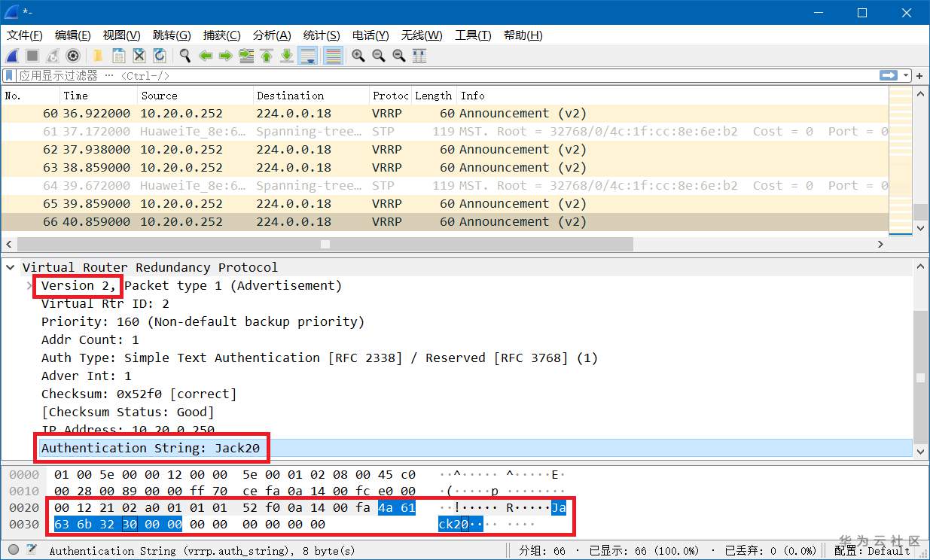Open the 编辑(E) menu
The image size is (930, 560).
pyautogui.click(x=73, y=35)
